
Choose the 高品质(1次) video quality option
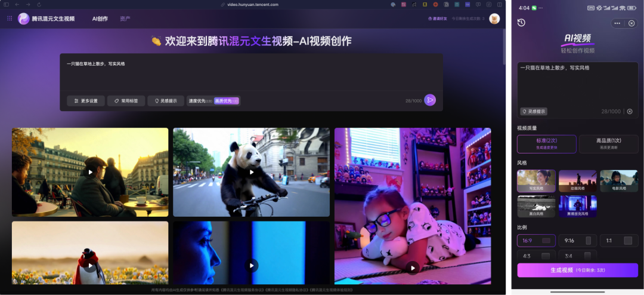point(608,144)
